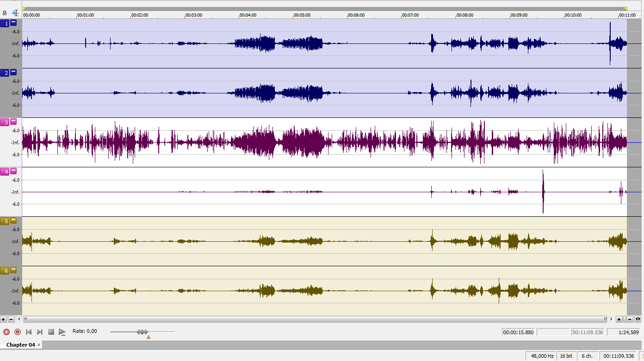Close the Chapter 04 tab
Viewport: 644px width, 361px height.
[x=39, y=345]
